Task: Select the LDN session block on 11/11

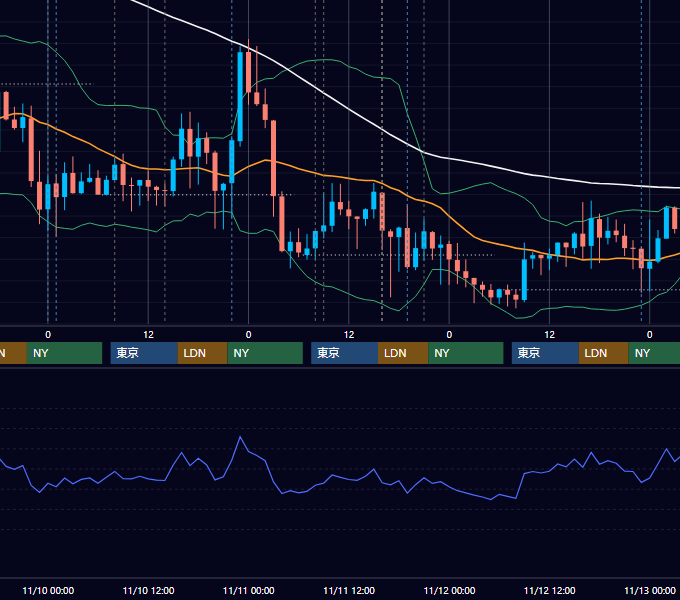Action: [403, 353]
